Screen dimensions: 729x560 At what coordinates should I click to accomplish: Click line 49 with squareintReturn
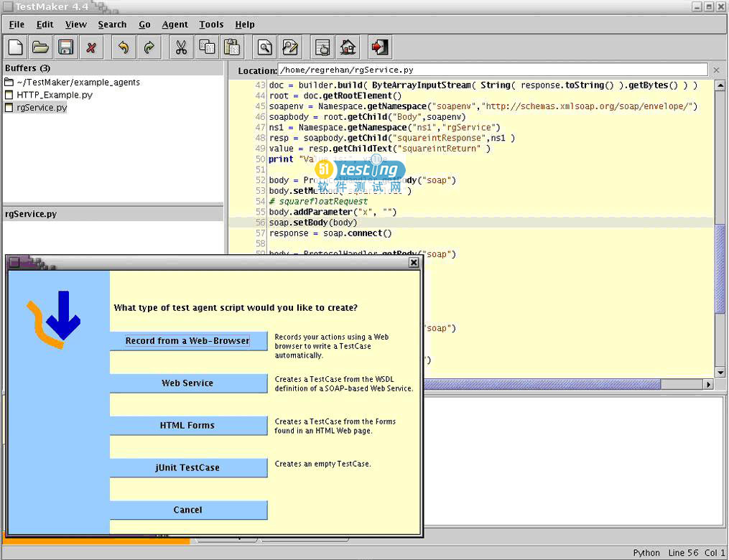click(x=379, y=149)
